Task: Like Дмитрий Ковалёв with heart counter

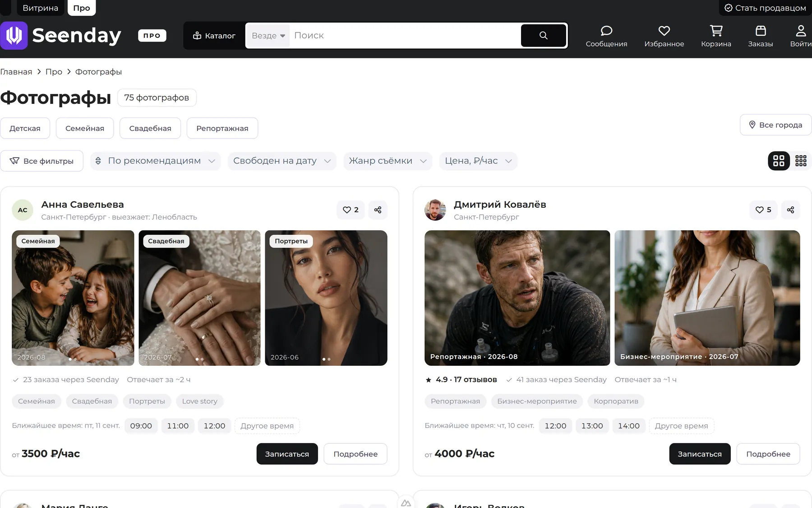Action: [x=763, y=210]
